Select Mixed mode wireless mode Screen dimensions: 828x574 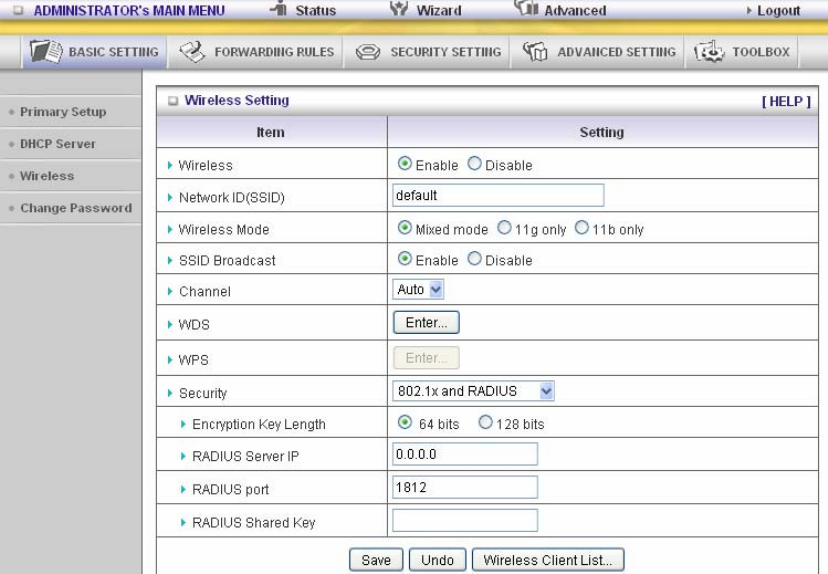coord(404,228)
